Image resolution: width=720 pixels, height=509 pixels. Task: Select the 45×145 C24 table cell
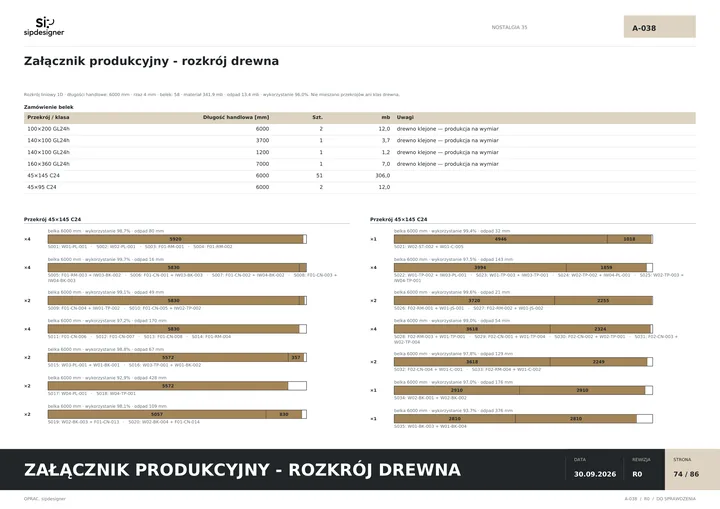point(43,175)
